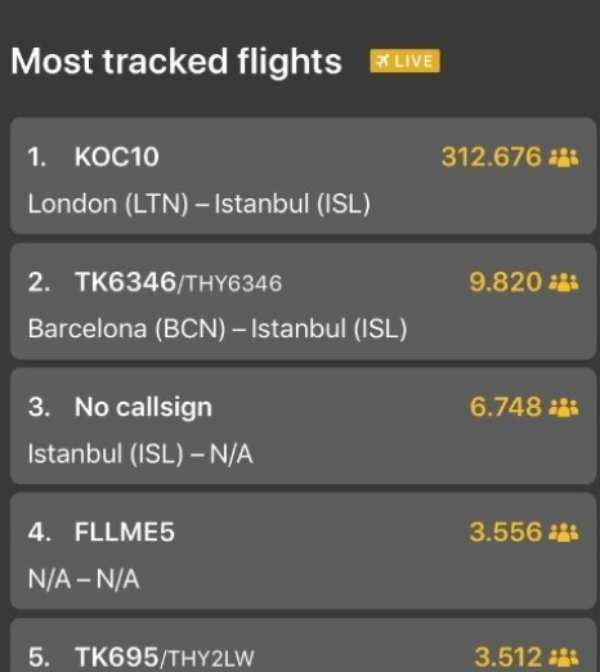
Task: Open the TK6346 flight entry
Action: click(303, 301)
